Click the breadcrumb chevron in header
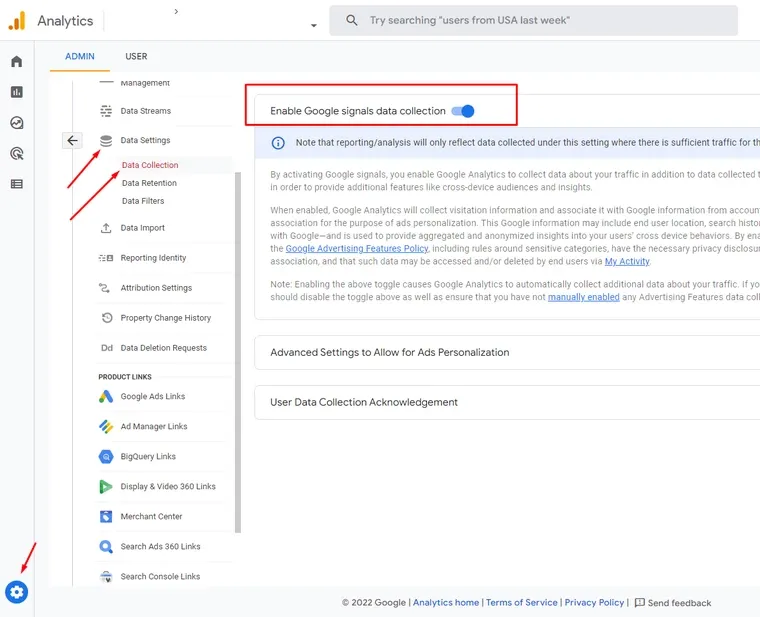This screenshot has height=617, width=760. point(176,11)
